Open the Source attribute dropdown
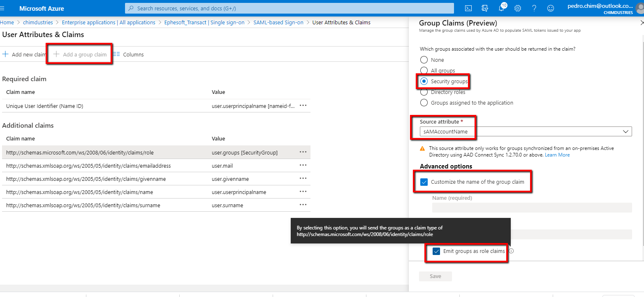 click(x=526, y=131)
